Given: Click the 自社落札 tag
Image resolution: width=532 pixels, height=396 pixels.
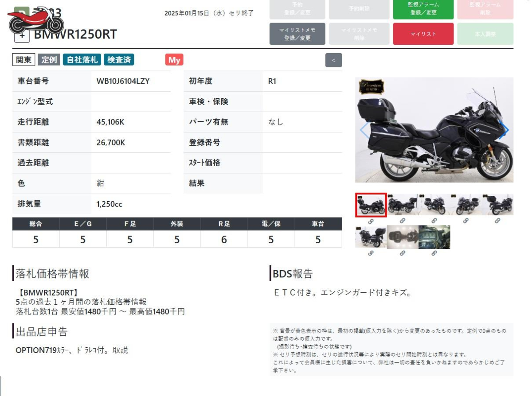Looking at the screenshot, I should (x=82, y=60).
